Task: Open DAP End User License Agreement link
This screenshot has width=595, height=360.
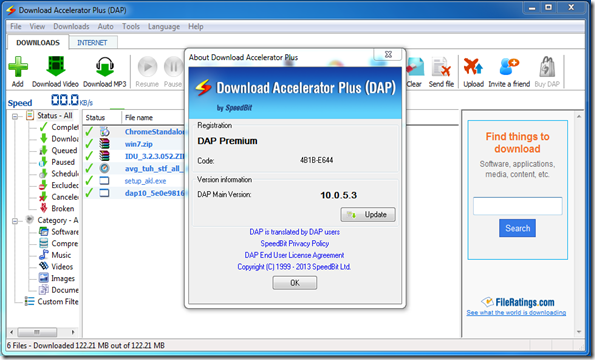Action: (294, 255)
